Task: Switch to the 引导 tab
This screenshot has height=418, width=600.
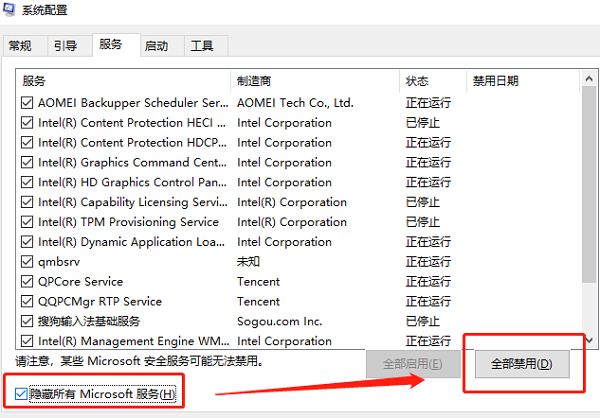Action: click(70, 46)
